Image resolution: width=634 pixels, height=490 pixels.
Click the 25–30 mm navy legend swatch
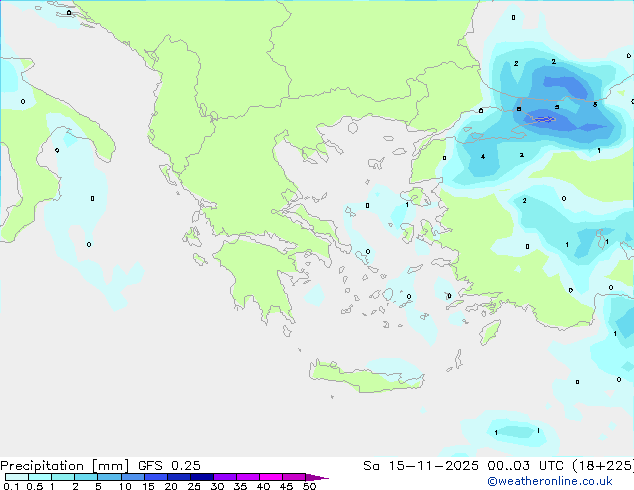[201, 477]
